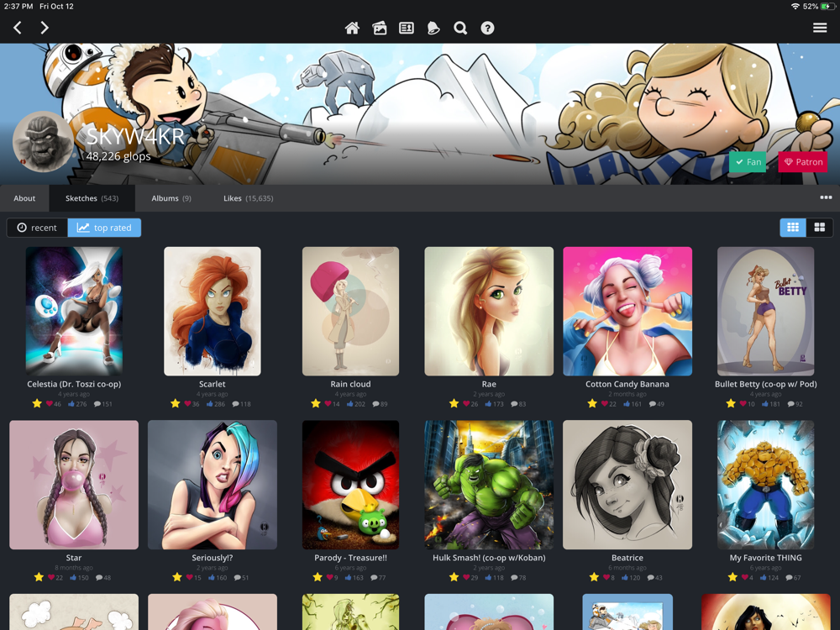Click star icon under Parody - Treasure!!
This screenshot has height=630, width=840.
[x=318, y=577]
